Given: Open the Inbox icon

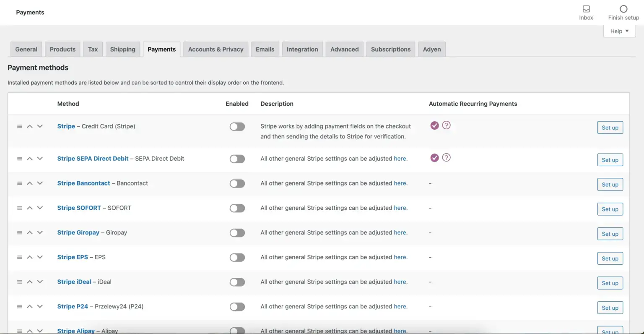Looking at the screenshot, I should 586,9.
